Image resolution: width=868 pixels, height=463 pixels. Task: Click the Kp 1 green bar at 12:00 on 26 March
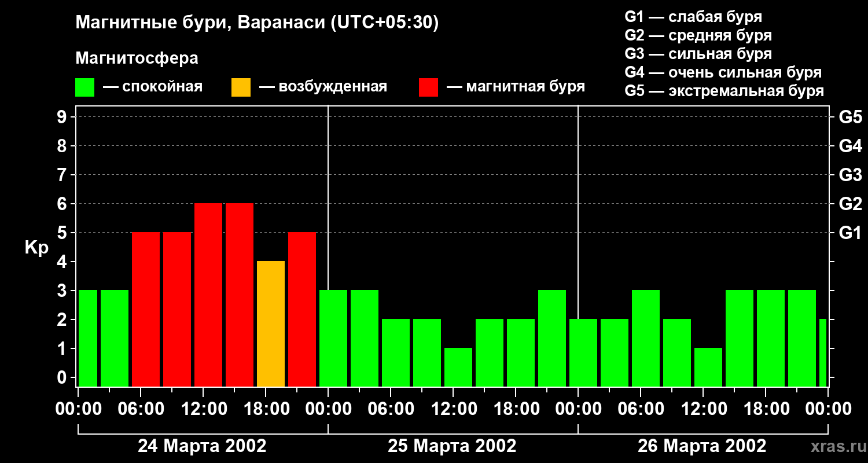pyautogui.click(x=708, y=367)
